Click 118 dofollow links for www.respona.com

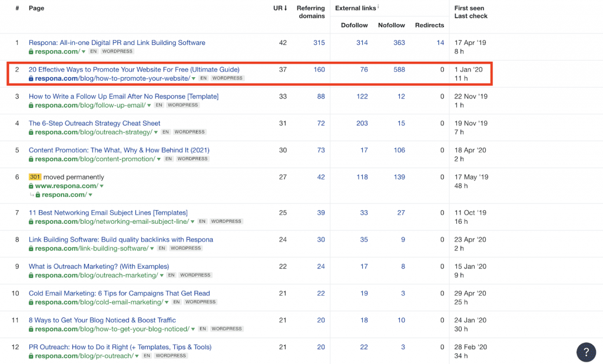click(x=362, y=177)
